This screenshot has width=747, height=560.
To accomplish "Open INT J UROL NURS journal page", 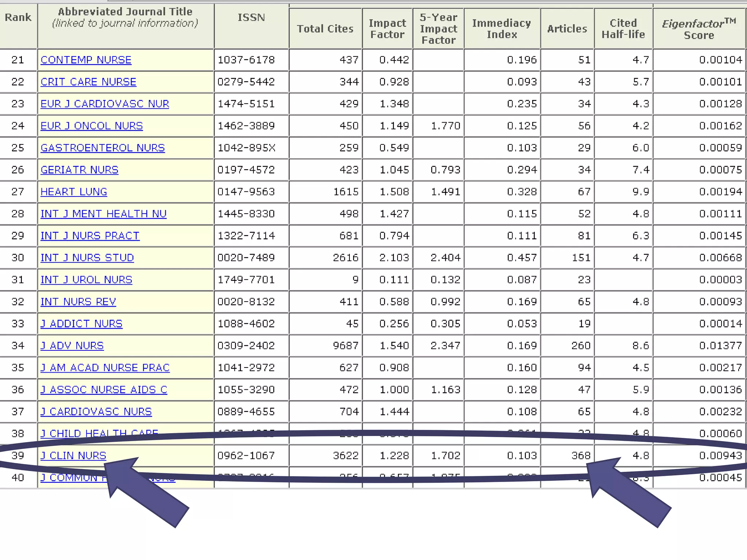I will [x=86, y=280].
